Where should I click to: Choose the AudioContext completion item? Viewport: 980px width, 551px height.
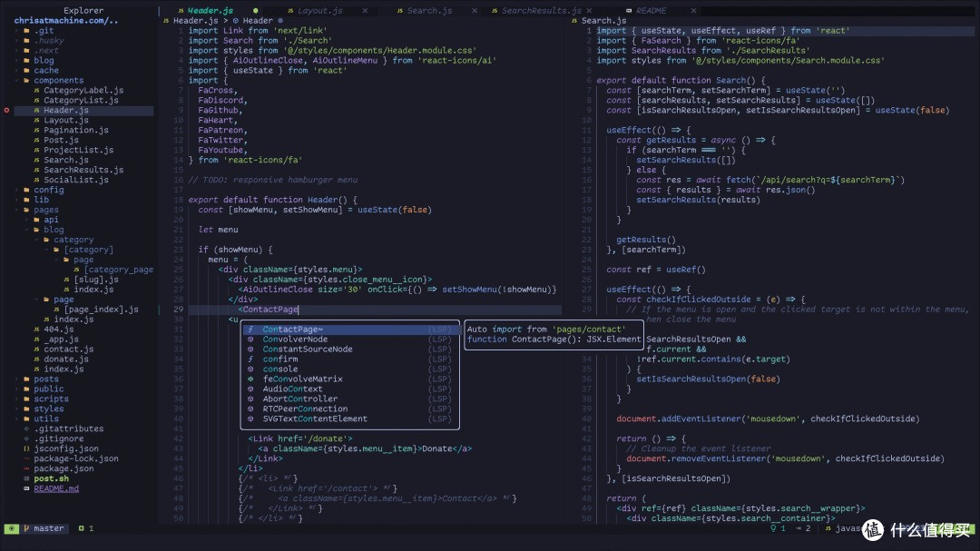(350, 389)
